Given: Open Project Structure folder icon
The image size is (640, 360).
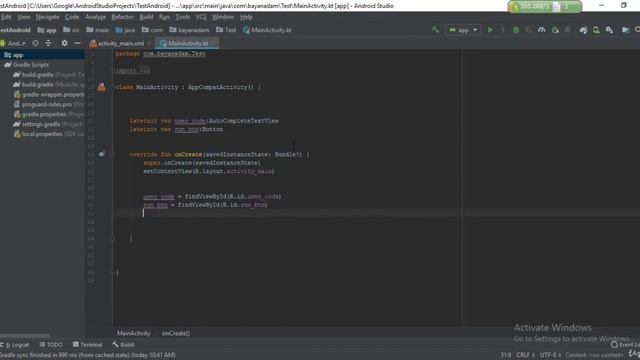Looking at the screenshot, I should [x=625, y=30].
